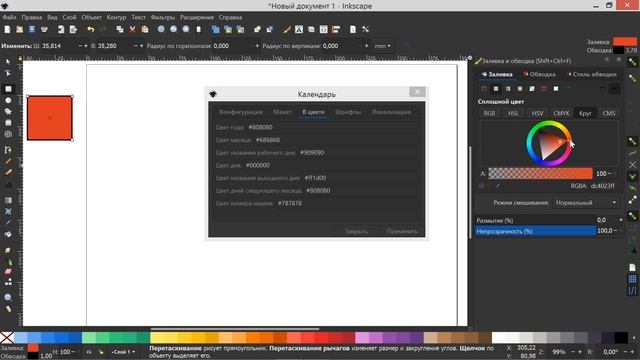
Task: Open the mm units dropdown
Action: point(383,46)
